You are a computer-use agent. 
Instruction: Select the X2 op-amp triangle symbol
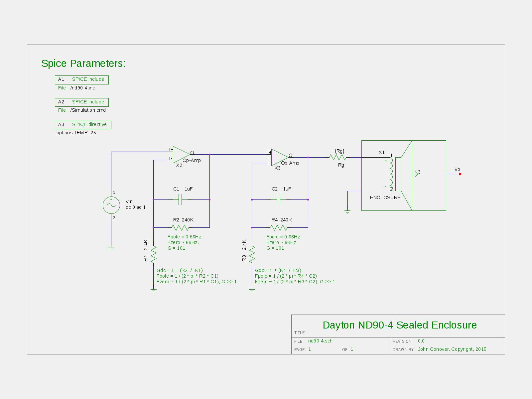[x=182, y=154]
